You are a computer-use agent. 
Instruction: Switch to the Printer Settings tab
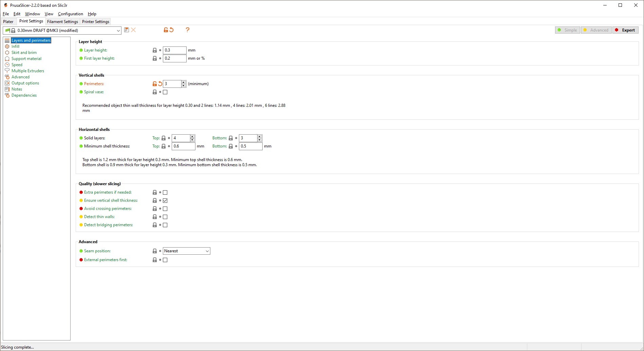(x=96, y=22)
